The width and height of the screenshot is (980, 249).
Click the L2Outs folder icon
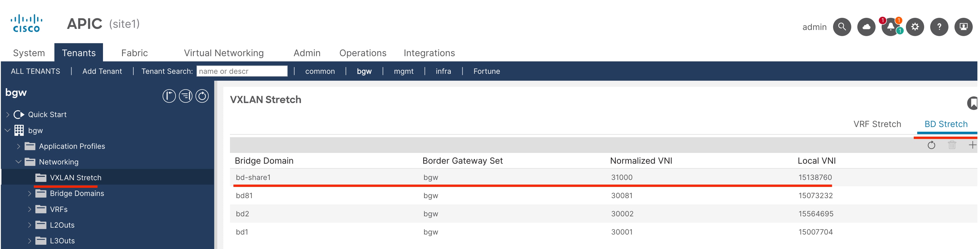point(41,225)
